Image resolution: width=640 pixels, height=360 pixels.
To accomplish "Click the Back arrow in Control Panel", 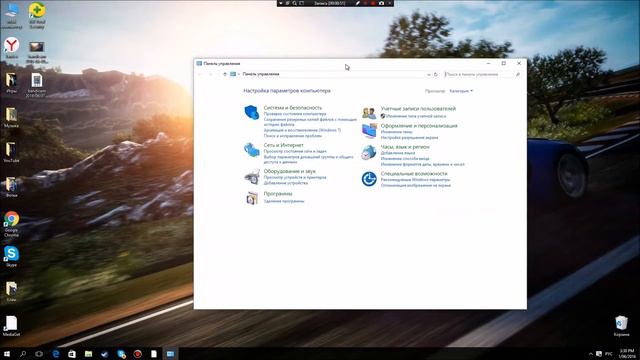I will (x=200, y=74).
